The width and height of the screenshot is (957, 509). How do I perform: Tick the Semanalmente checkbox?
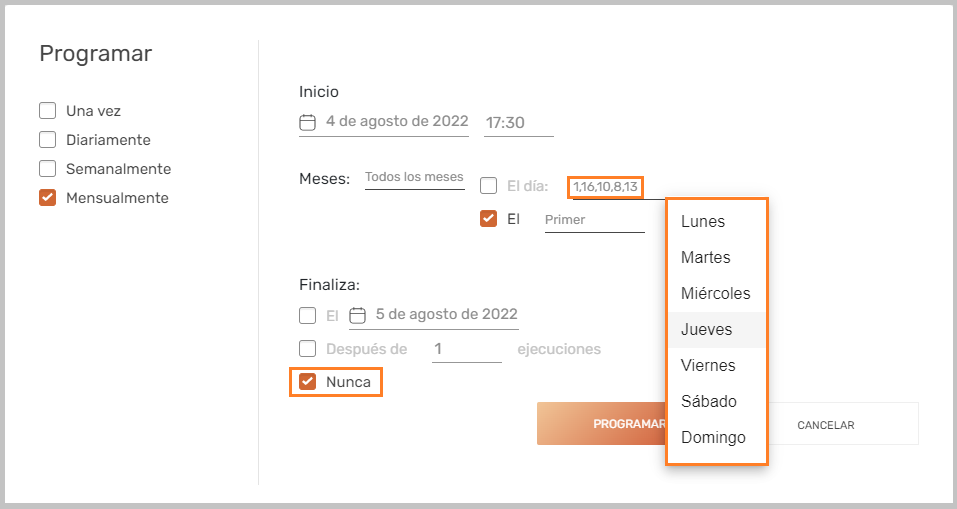point(48,168)
